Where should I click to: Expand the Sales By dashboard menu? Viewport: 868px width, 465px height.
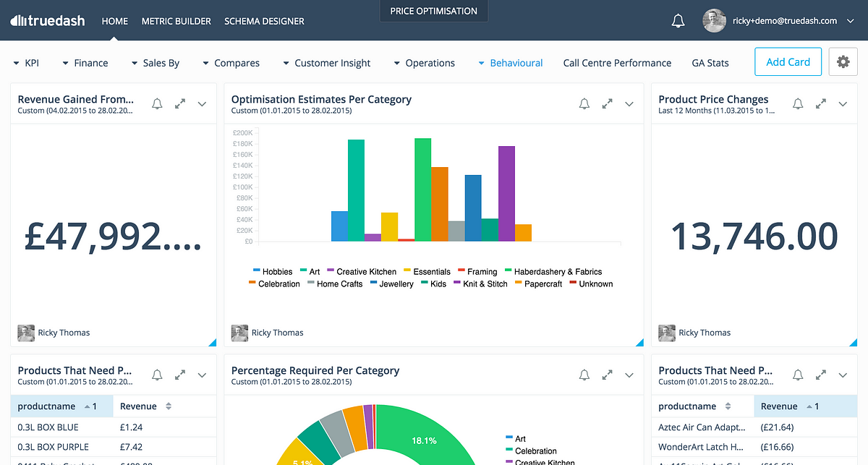[x=155, y=63]
